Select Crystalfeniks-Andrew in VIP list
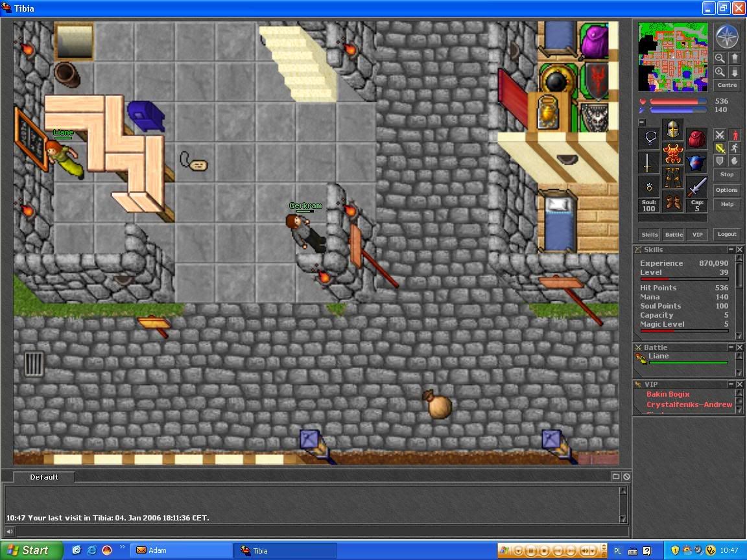 689,404
